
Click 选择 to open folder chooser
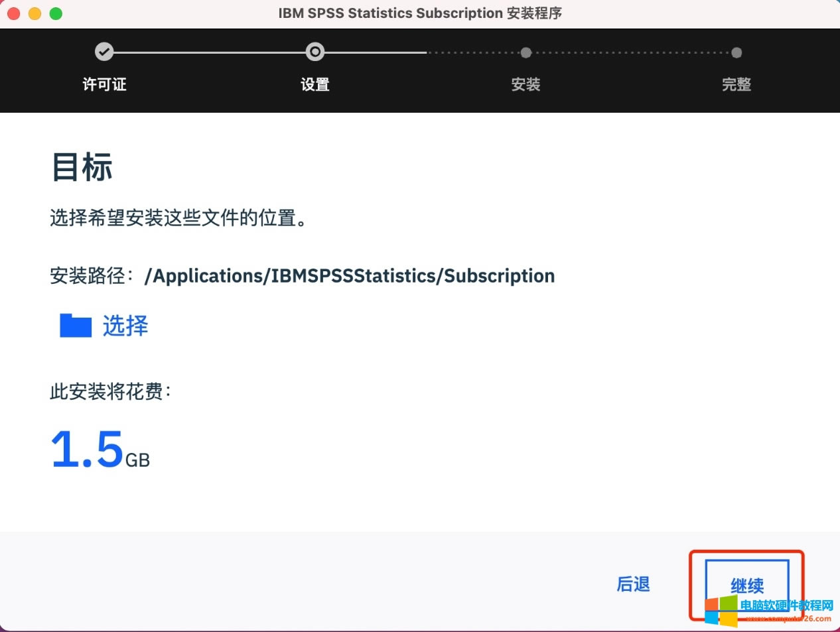click(125, 326)
